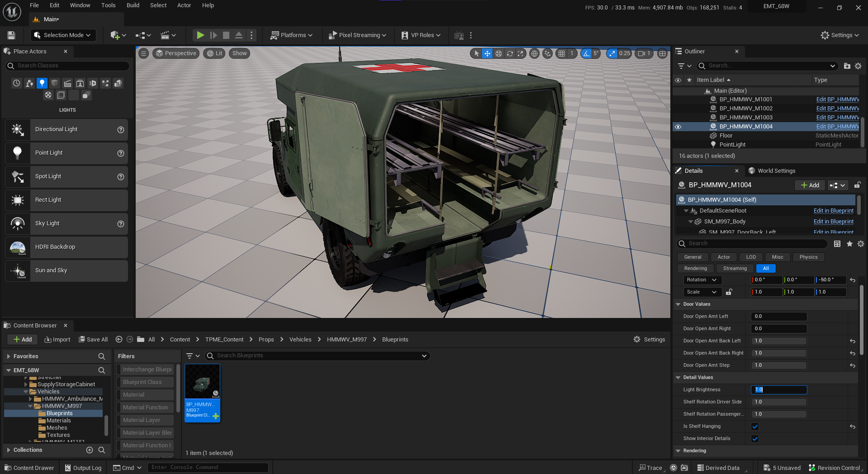868x474 pixels.
Task: Uncheck the Is Shelf Hanging checkbox
Action: pyautogui.click(x=755, y=427)
